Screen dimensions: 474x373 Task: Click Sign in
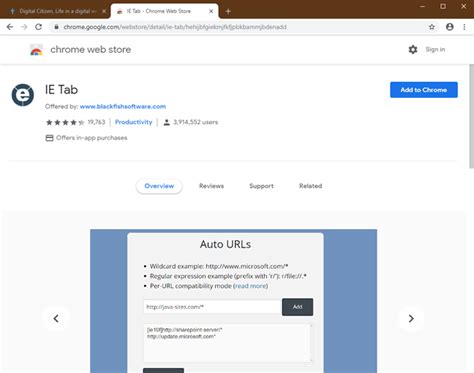(435, 50)
